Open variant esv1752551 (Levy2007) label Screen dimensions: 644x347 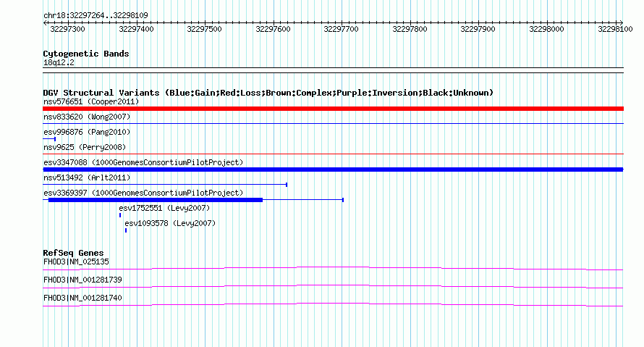click(x=164, y=208)
